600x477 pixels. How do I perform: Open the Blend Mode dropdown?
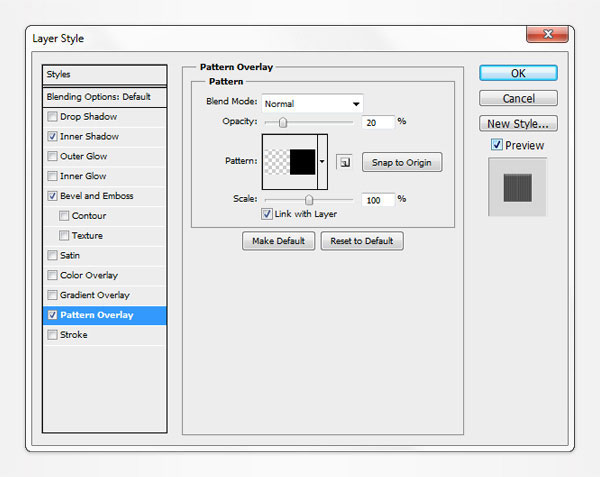click(312, 103)
